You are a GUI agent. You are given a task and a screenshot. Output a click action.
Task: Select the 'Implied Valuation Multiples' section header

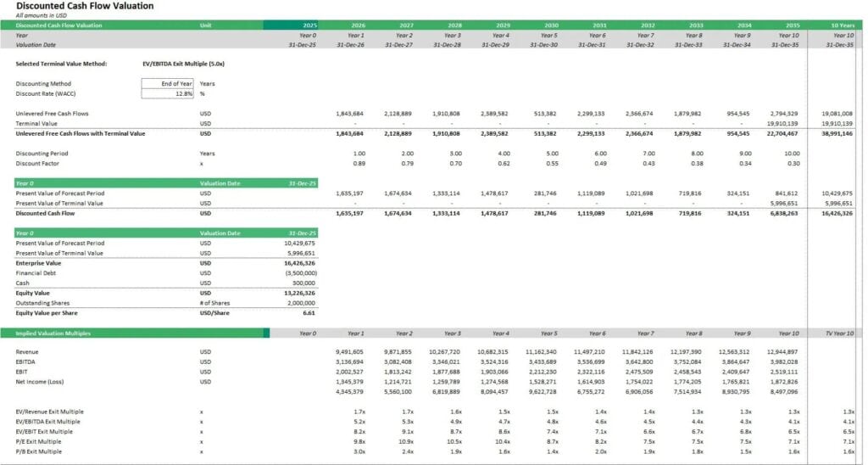(x=53, y=333)
